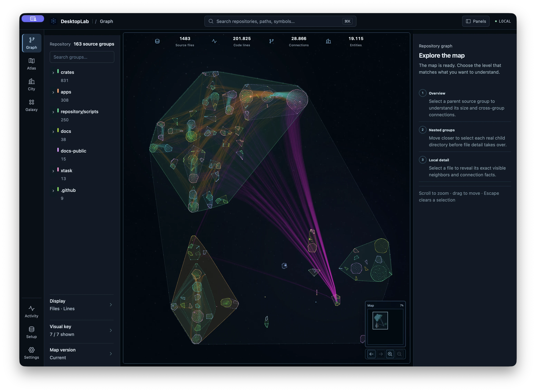Click the Search groups input field
Viewport: 536px width, 392px height.
[x=82, y=57]
